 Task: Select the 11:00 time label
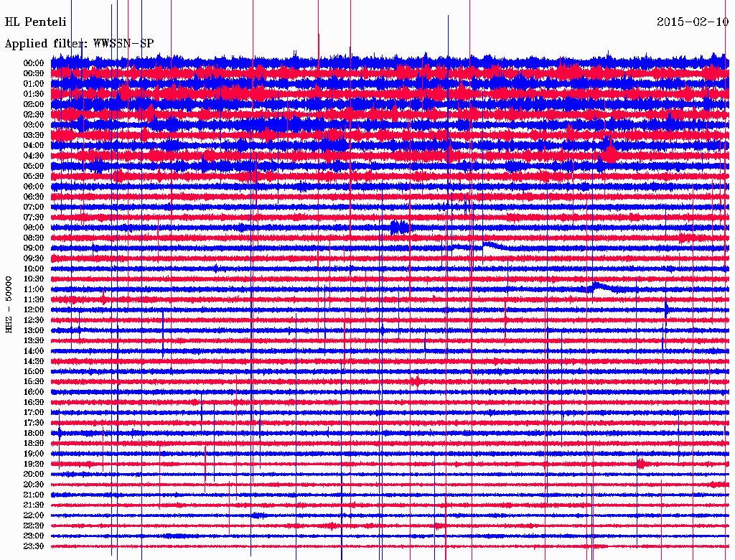pyautogui.click(x=34, y=289)
